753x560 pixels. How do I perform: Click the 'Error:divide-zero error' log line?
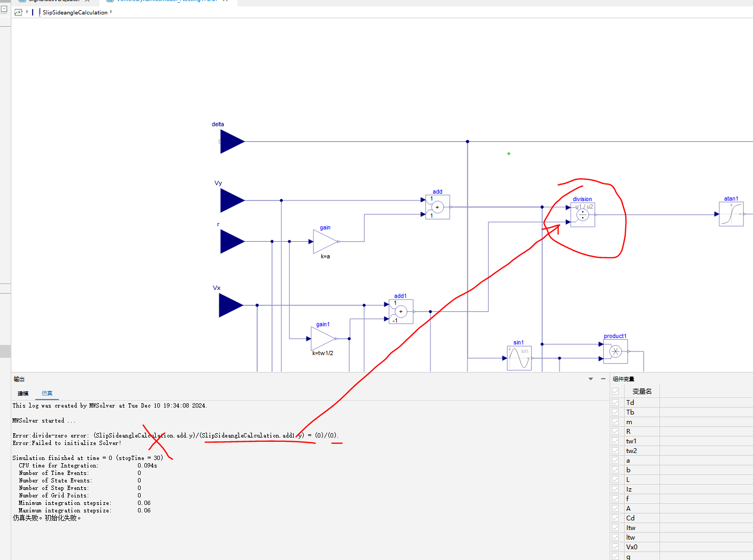click(x=175, y=435)
